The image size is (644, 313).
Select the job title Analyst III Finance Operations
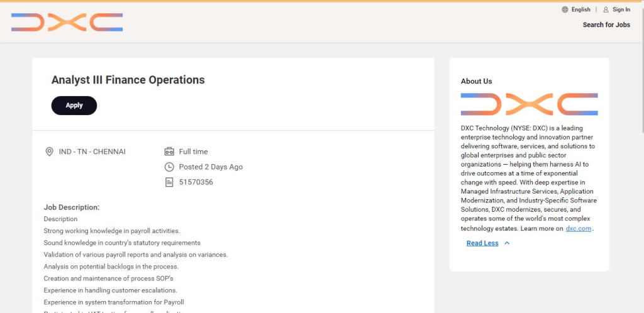click(x=128, y=80)
